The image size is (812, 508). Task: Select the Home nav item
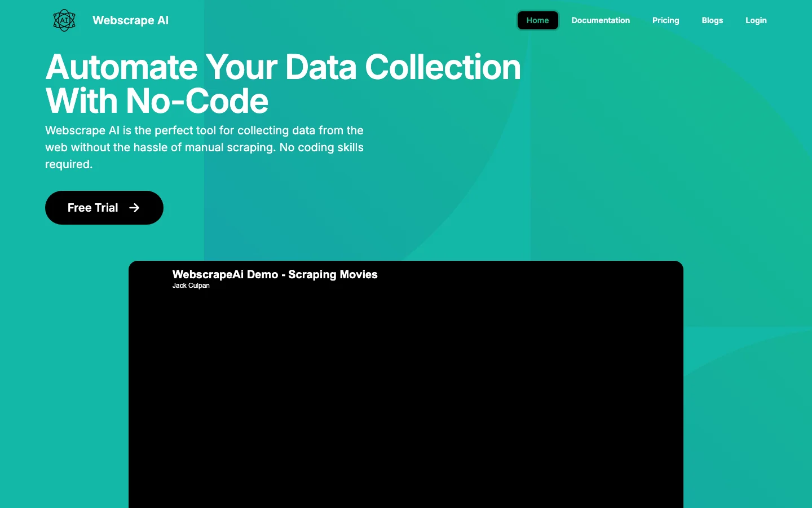pyautogui.click(x=537, y=20)
